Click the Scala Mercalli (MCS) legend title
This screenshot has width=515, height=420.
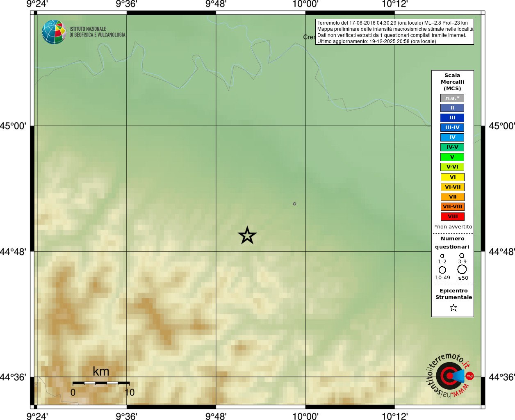pyautogui.click(x=452, y=82)
